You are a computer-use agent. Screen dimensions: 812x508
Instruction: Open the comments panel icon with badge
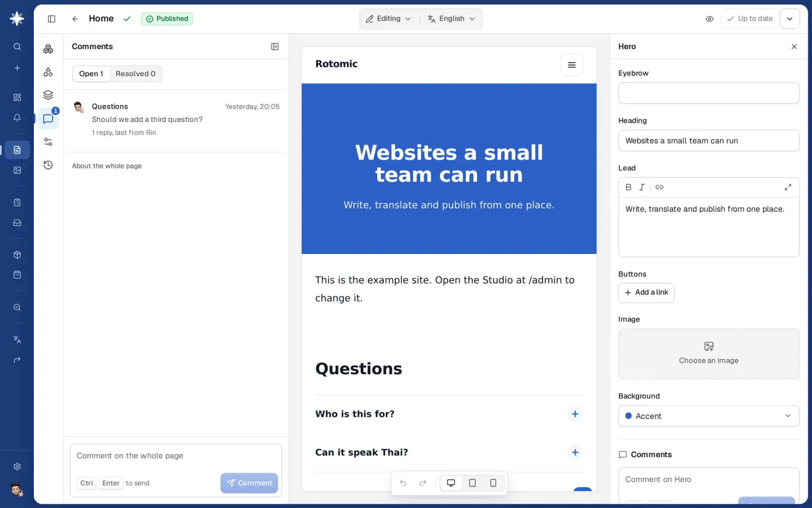48,119
